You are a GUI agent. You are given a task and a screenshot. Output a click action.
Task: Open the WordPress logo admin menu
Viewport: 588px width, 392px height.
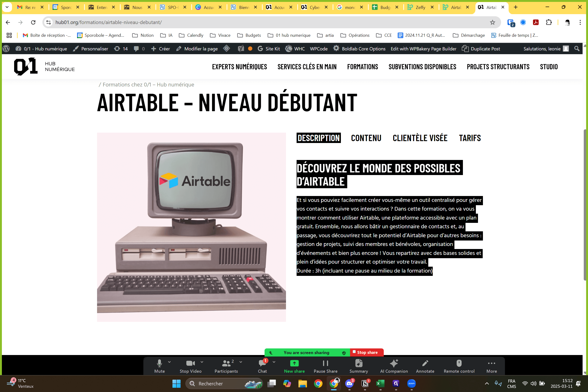pos(6,49)
